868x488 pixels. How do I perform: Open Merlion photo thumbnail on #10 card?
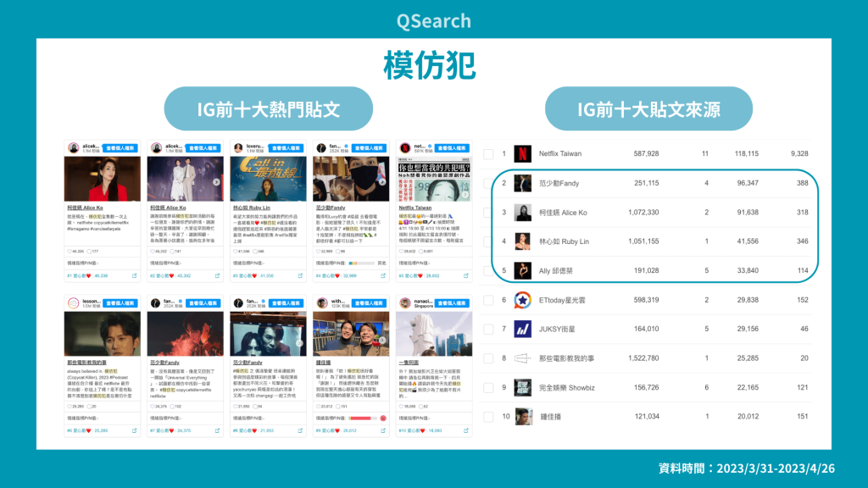(434, 334)
